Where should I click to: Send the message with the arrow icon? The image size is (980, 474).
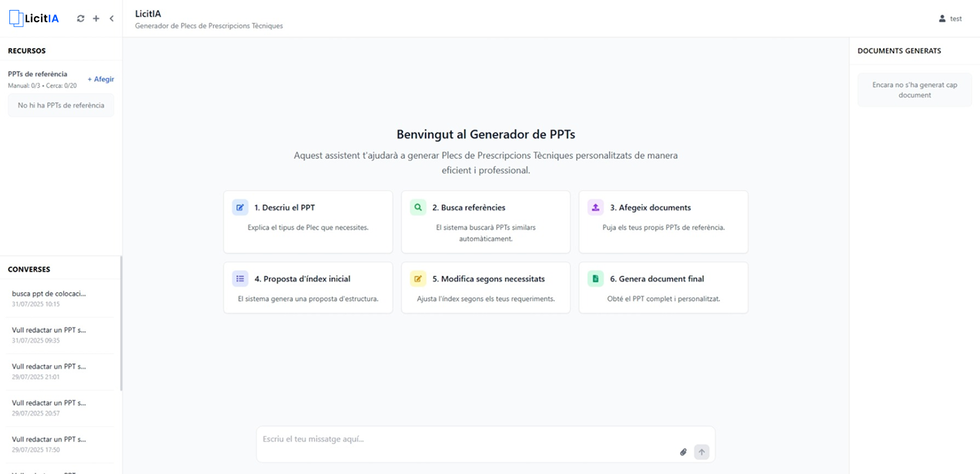(701, 452)
